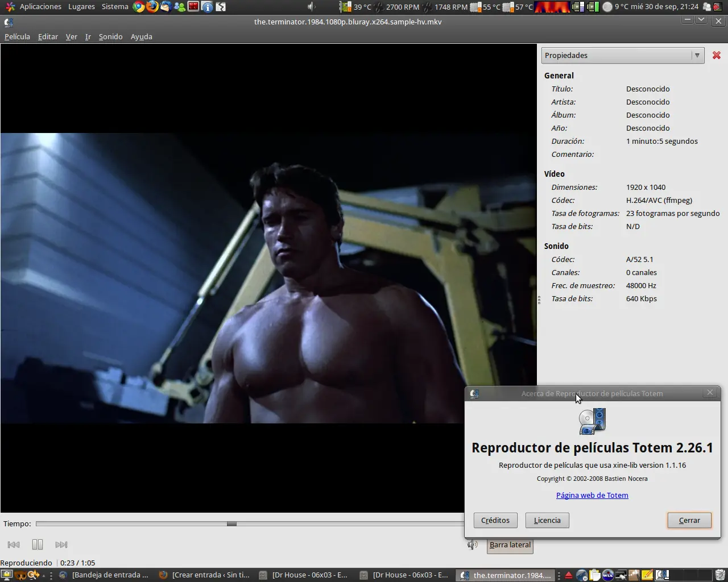728x582 pixels.
Task: Open the red system monitor graph applet
Action: (552, 7)
